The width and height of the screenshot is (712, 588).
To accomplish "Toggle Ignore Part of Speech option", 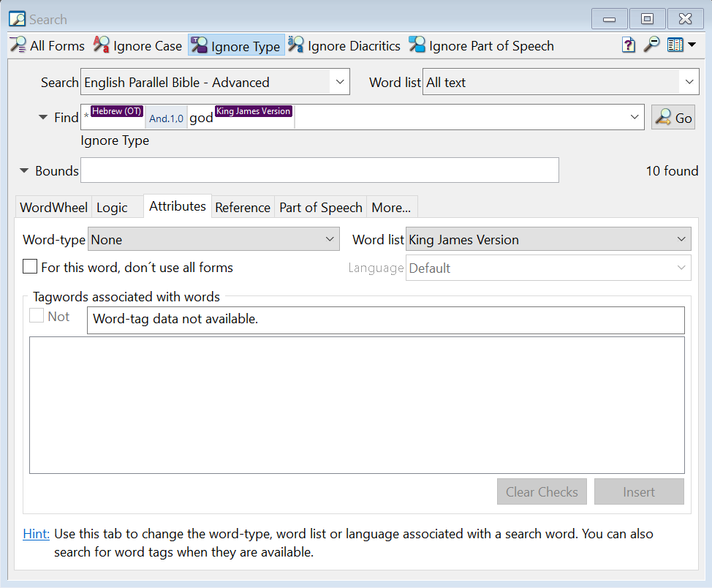I will 481,45.
